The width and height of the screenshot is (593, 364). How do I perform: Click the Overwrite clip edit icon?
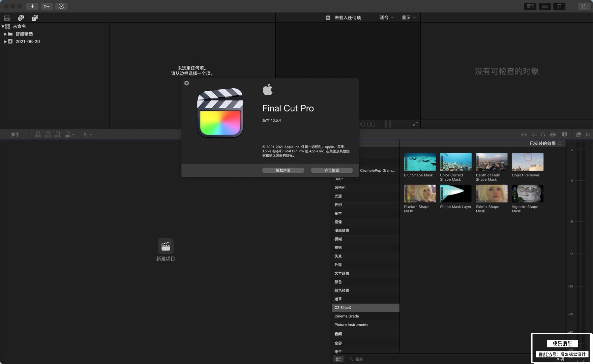pyautogui.click(x=68, y=135)
